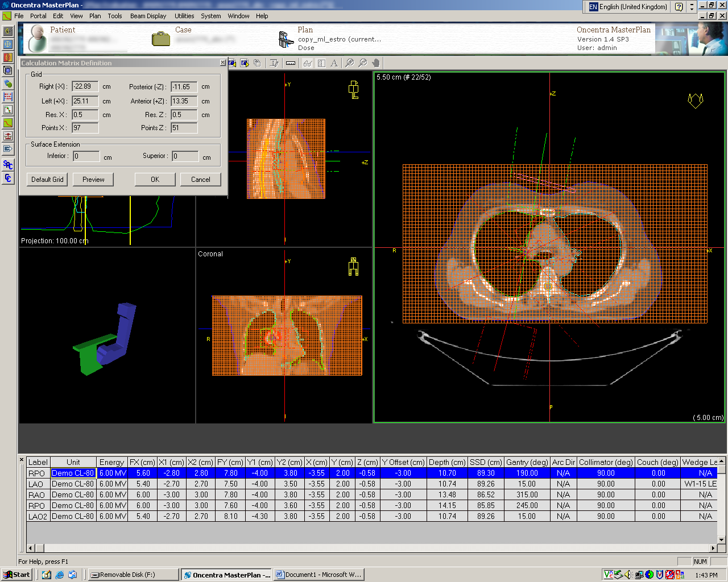Click the list edit toolbar icon
This screenshot has width=728, height=582.
274,63
